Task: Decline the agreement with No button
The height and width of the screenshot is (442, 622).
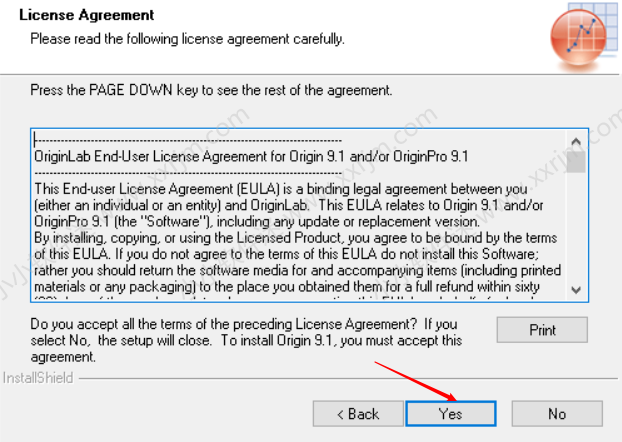Action: click(557, 414)
